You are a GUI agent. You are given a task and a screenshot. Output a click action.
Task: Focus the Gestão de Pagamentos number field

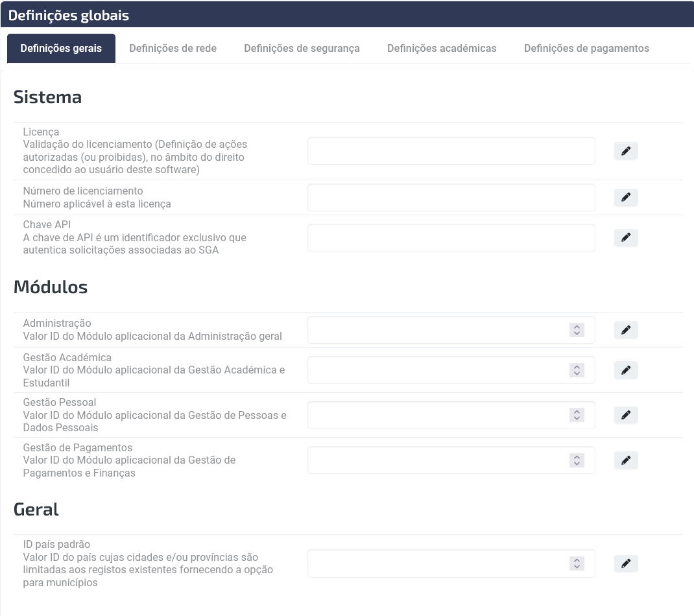[x=451, y=460]
